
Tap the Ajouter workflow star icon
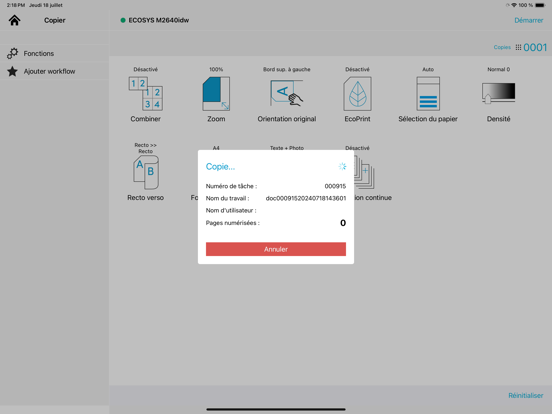[12, 71]
